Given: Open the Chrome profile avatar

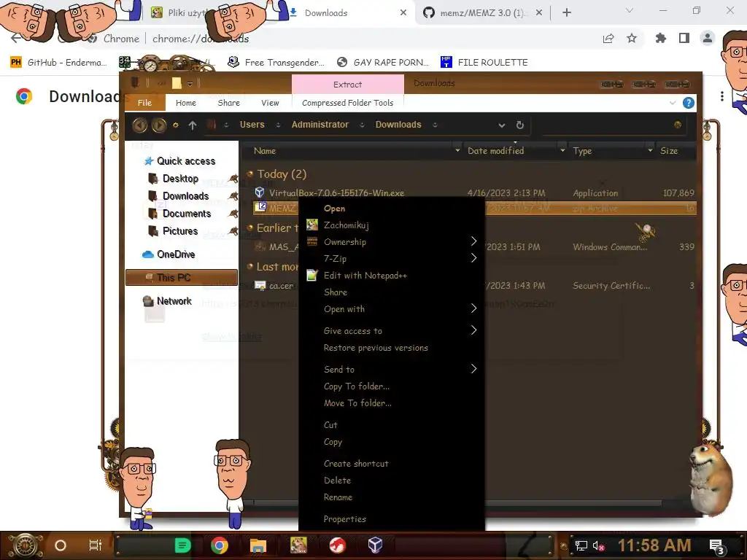Looking at the screenshot, I should [708, 39].
